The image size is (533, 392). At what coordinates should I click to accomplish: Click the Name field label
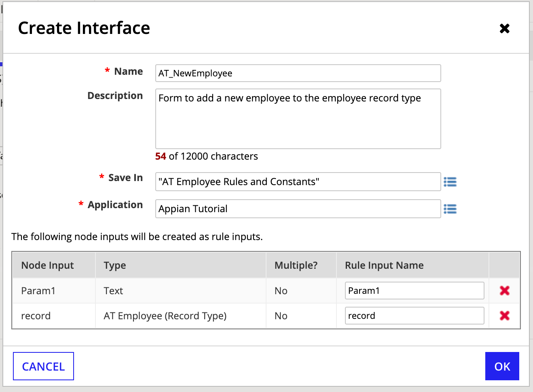(x=129, y=72)
